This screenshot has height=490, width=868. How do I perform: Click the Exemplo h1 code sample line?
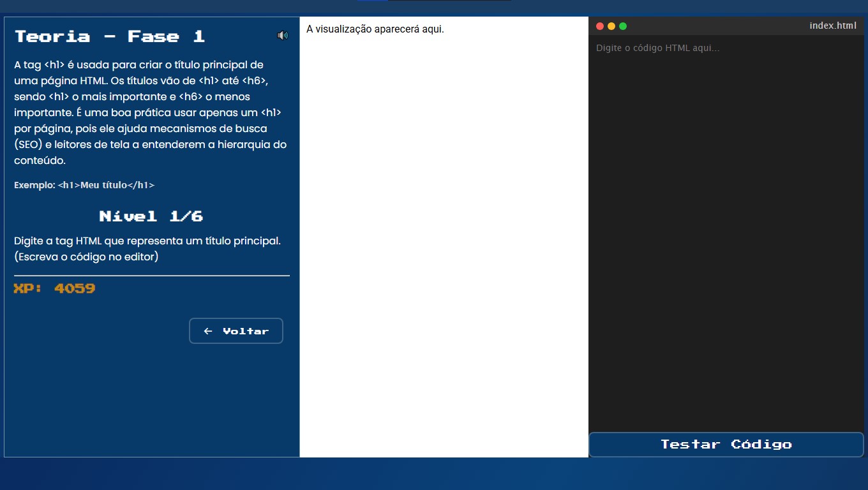point(84,185)
